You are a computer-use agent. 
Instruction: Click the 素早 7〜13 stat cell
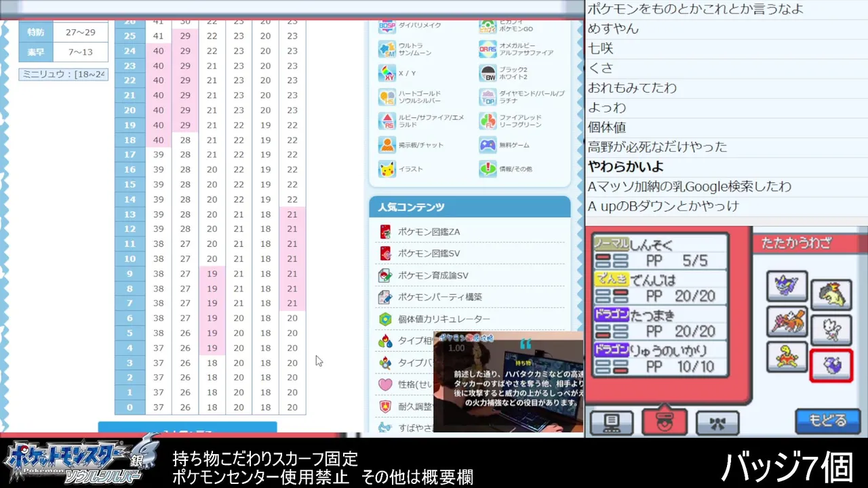[x=80, y=52]
